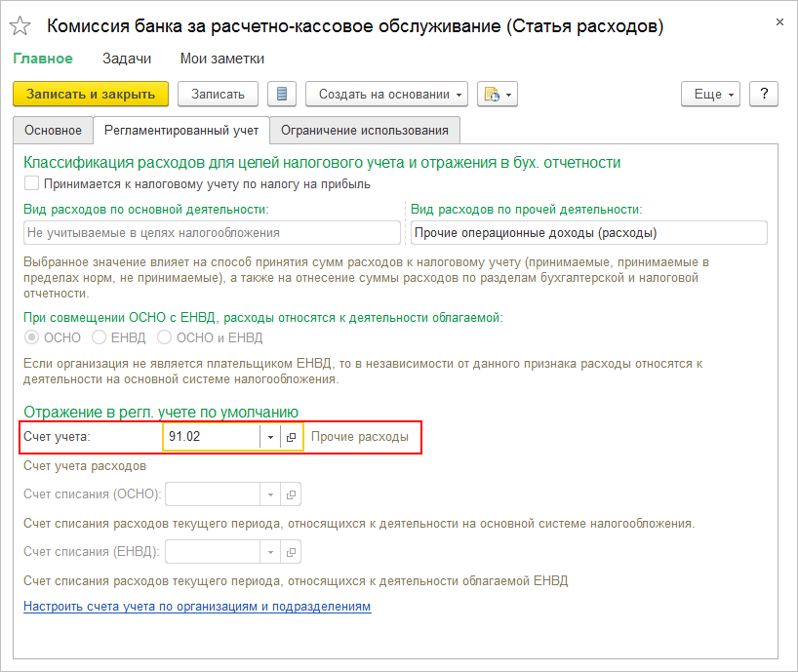Screen dimensions: 798x672
Task: Open linked item for Счет списания (ОСНО)
Action: (291, 494)
